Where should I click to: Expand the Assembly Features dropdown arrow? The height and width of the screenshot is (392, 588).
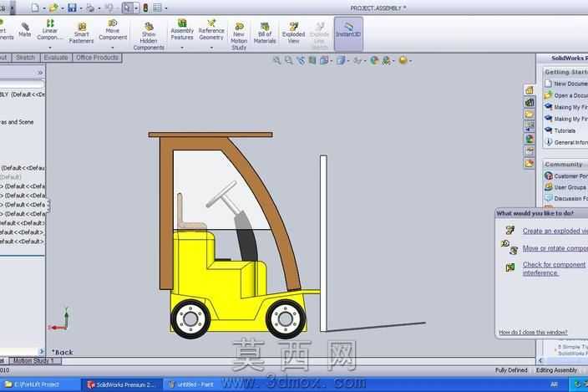(x=182, y=48)
